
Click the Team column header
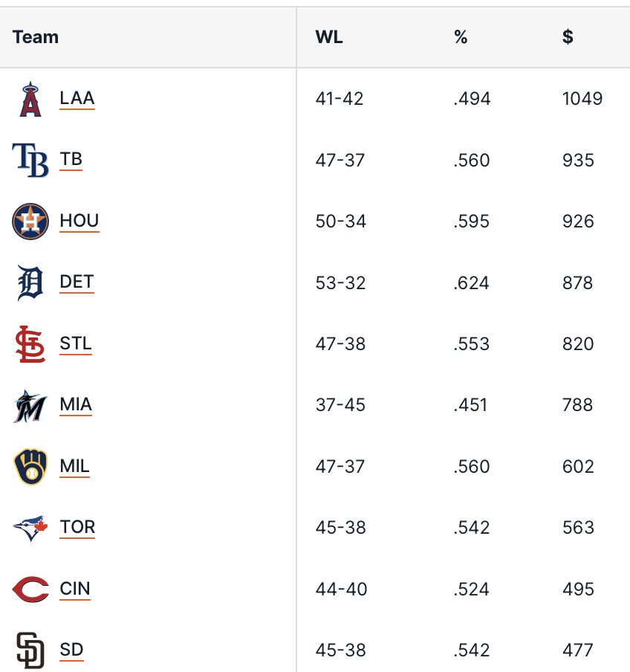[x=36, y=37]
